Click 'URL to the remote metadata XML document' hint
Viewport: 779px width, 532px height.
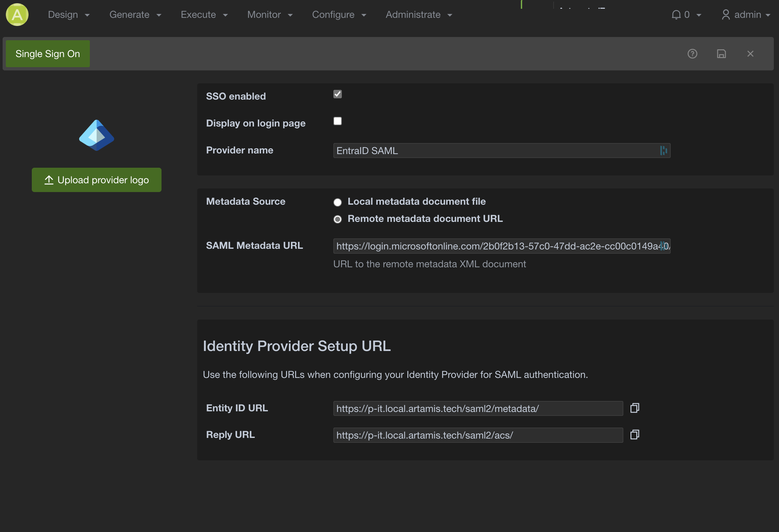[429, 264]
